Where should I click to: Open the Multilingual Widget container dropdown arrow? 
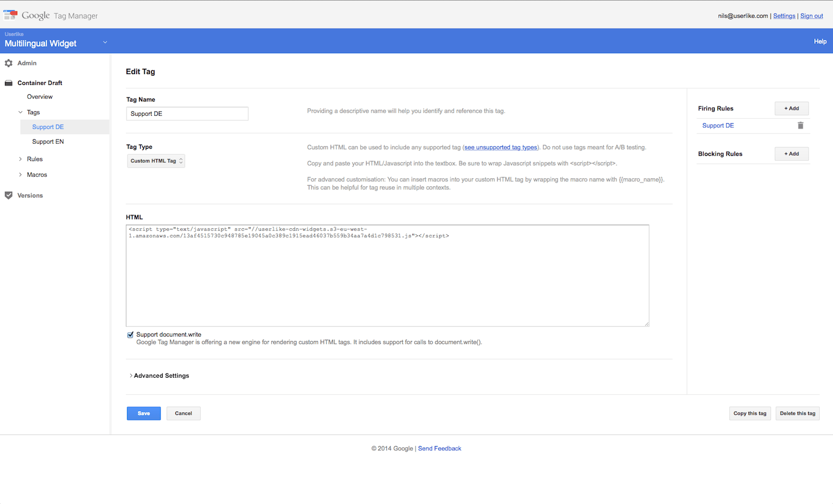point(105,42)
